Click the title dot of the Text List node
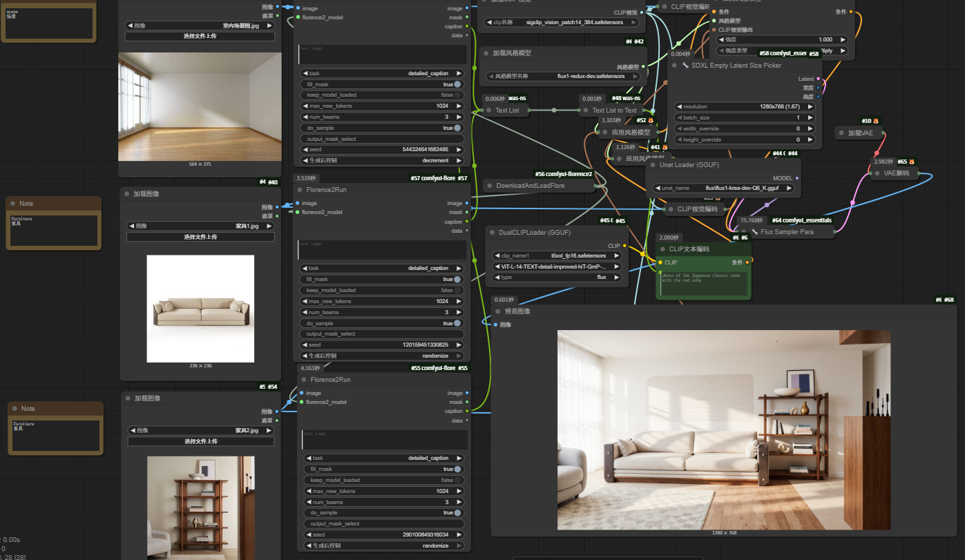This screenshot has width=965, height=560. (488, 110)
